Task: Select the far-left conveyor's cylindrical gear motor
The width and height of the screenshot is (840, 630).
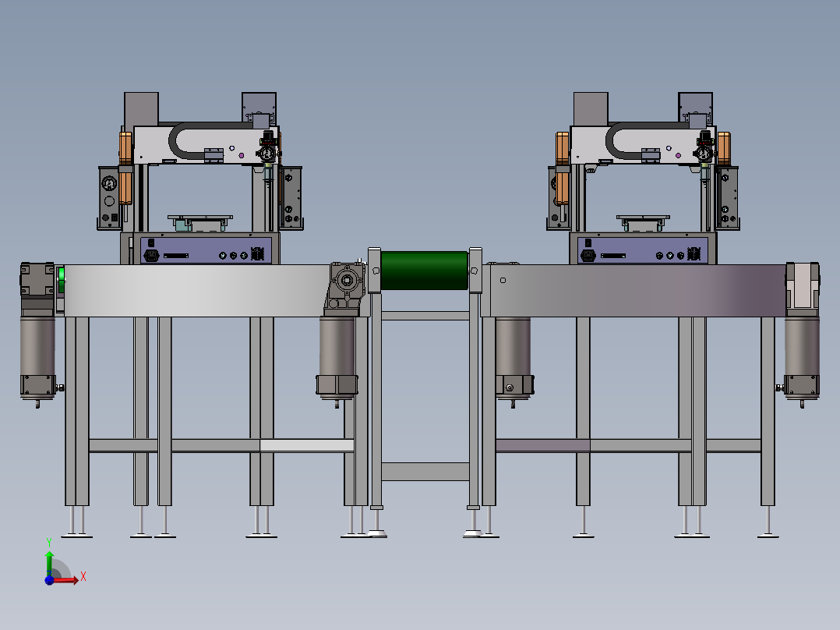Action: click(x=37, y=356)
